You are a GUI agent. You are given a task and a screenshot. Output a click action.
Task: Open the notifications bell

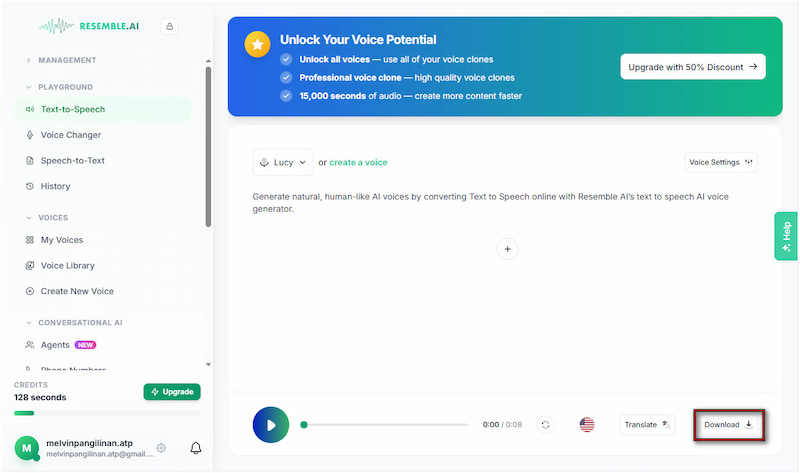(196, 448)
